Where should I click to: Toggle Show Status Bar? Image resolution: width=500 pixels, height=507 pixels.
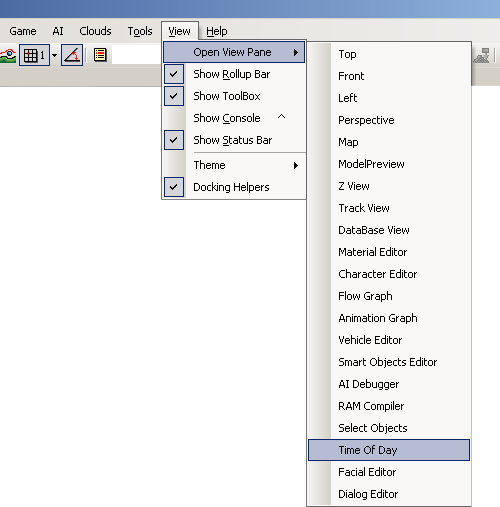(x=234, y=140)
